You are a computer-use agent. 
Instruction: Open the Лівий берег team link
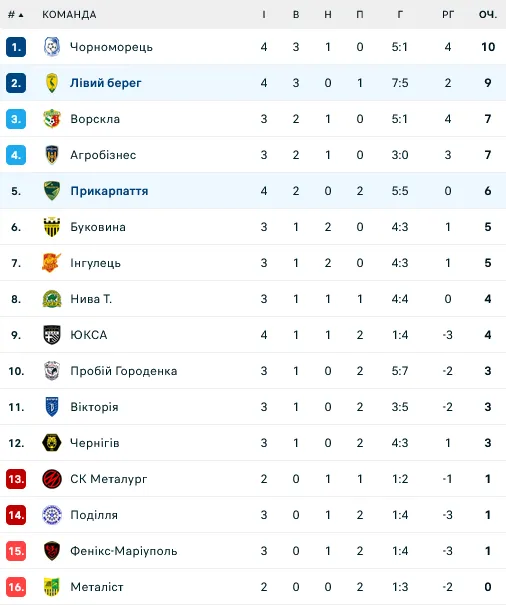(x=106, y=83)
